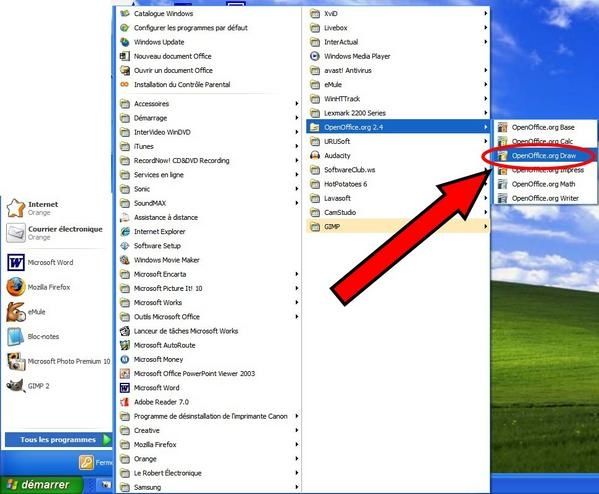Click Software Setup icon
The image size is (599, 494).
pos(125,246)
